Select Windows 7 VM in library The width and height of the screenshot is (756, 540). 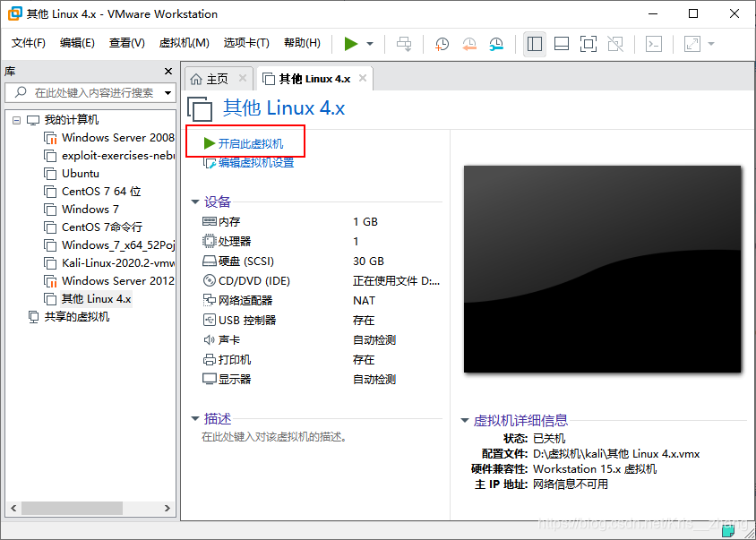pos(81,210)
